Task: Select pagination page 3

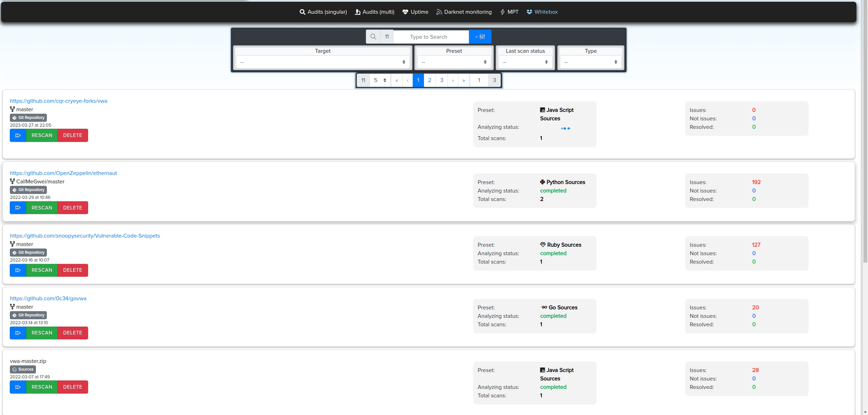Action: [442, 80]
